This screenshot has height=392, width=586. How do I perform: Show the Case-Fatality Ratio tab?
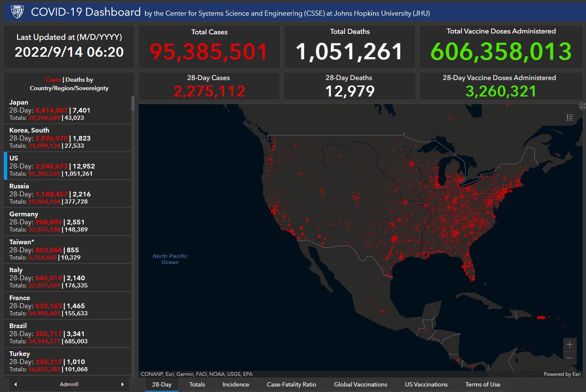(292, 385)
